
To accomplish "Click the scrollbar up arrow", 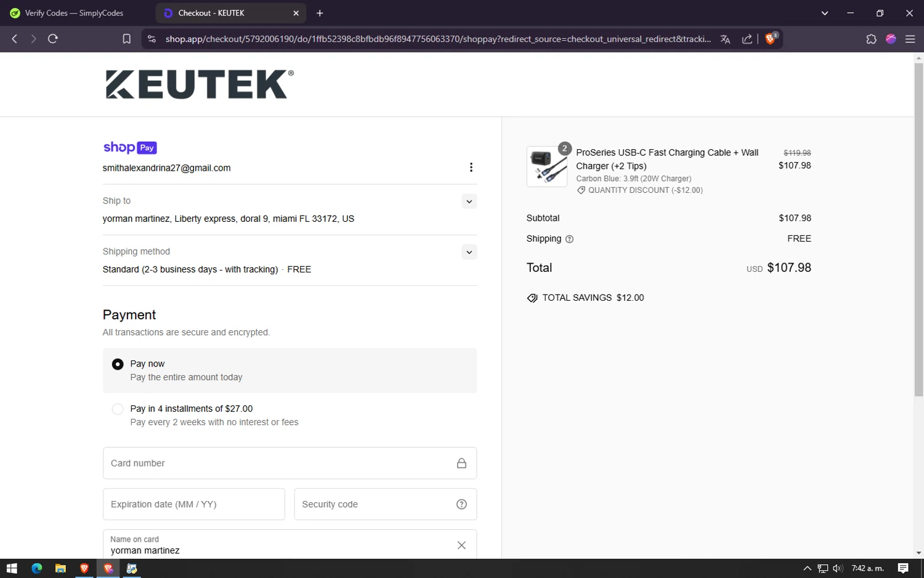I will tap(918, 58).
